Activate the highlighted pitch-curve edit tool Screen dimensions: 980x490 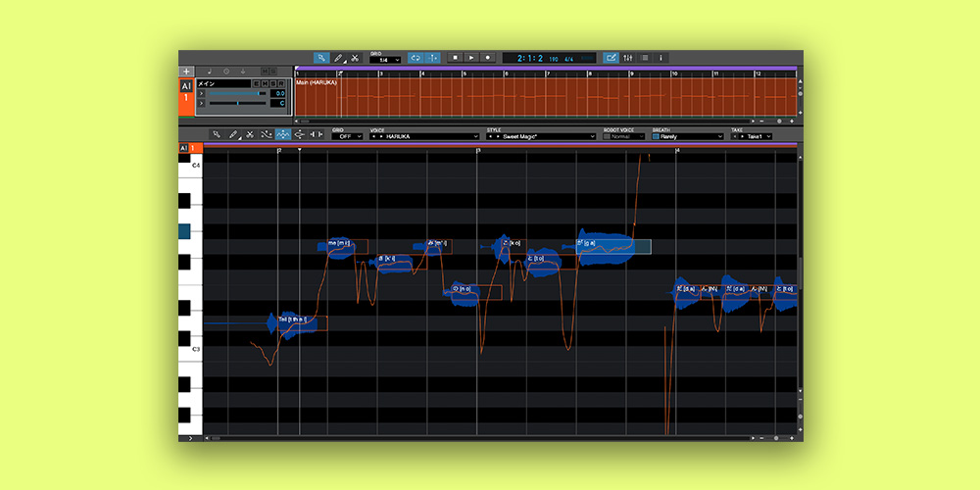(283, 134)
